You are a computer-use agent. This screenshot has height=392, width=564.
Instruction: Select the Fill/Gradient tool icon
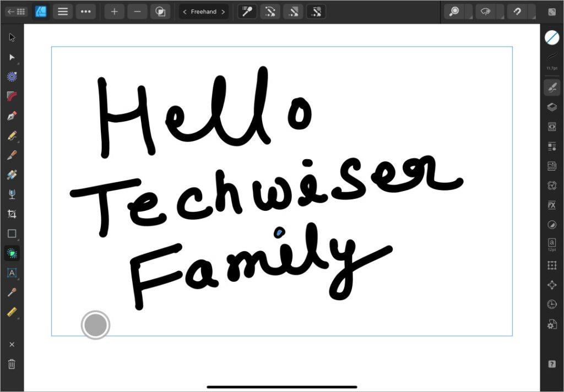tap(12, 175)
